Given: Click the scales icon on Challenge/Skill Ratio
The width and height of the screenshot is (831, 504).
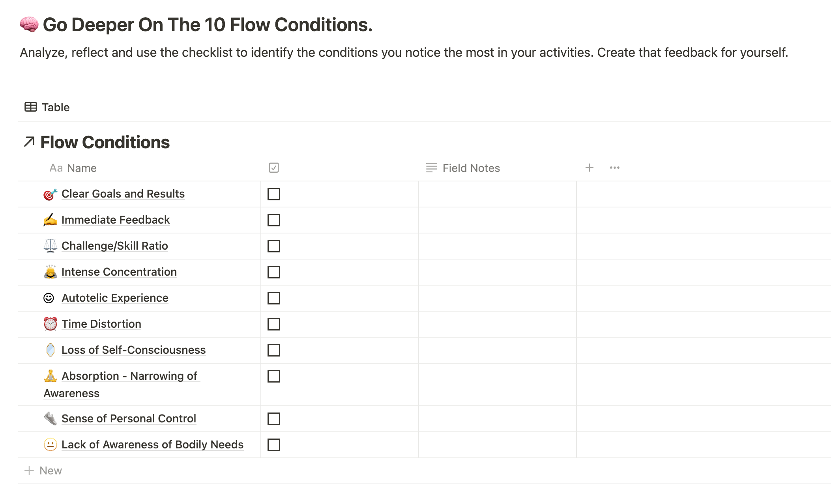Looking at the screenshot, I should click(x=50, y=246).
